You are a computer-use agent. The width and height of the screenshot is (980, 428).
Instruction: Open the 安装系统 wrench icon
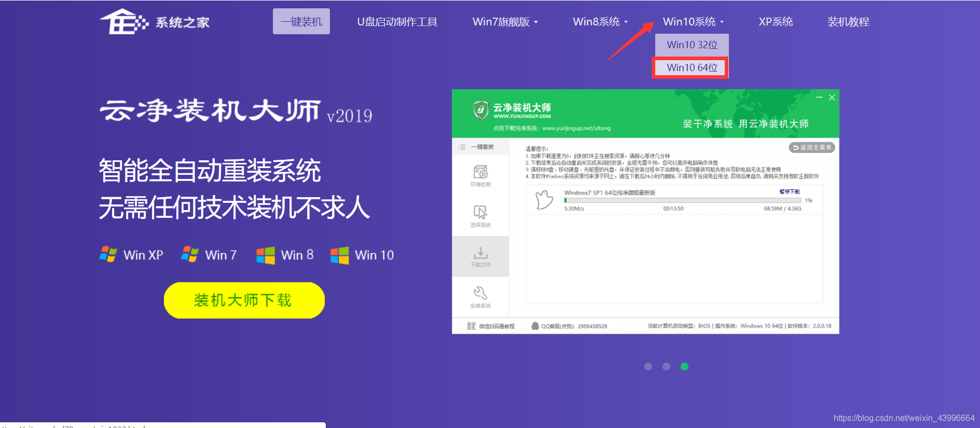tap(480, 293)
